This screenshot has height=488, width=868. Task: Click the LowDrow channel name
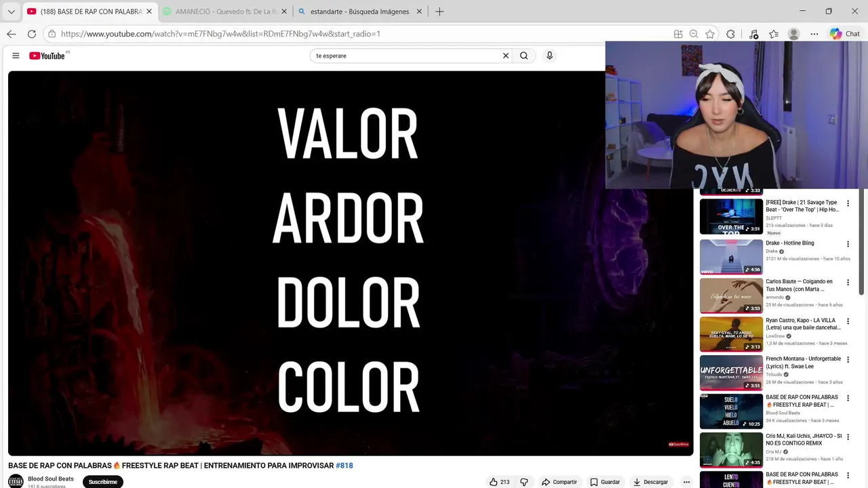(775, 336)
